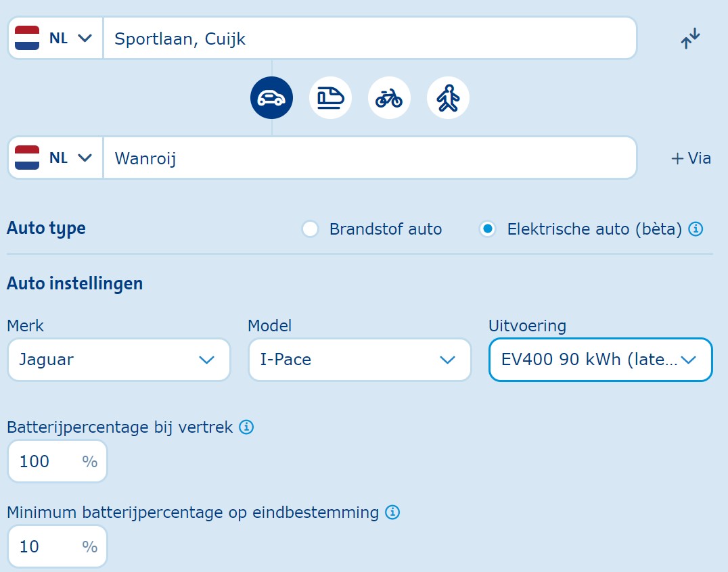Screen dimensions: 728x572
Task: Select the walking travel mode icon
Action: click(x=448, y=98)
